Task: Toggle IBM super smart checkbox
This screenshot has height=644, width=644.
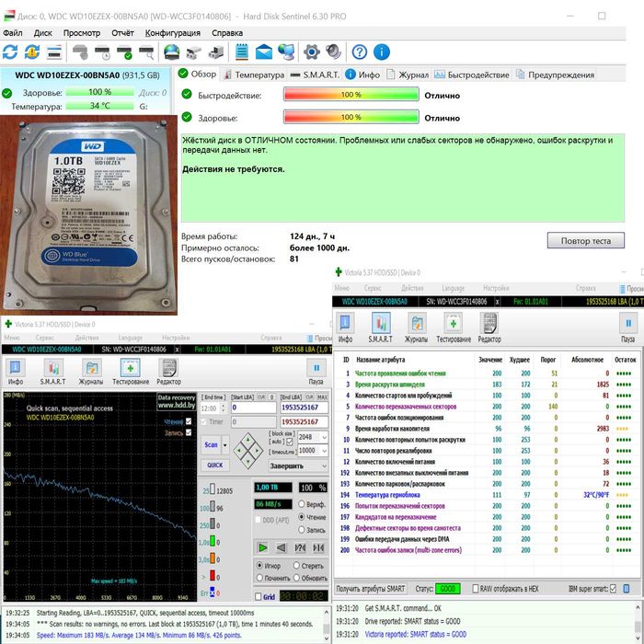Action: click(x=614, y=589)
